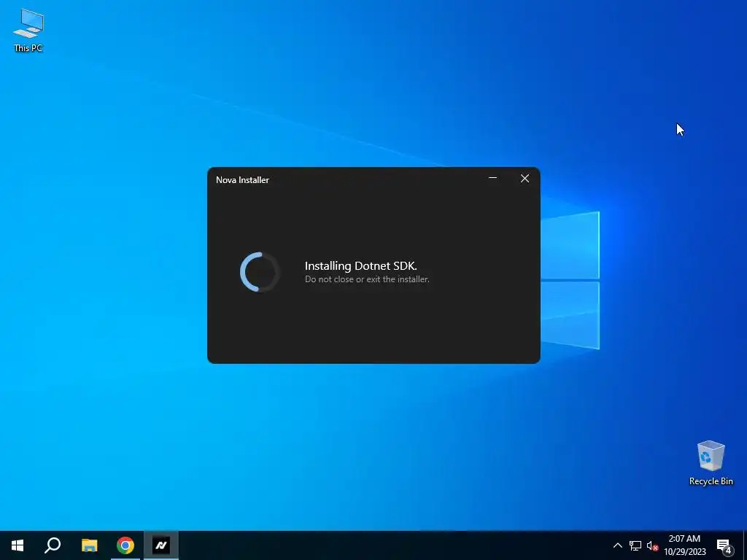Select Nova Installer taskbar icon

(161, 545)
